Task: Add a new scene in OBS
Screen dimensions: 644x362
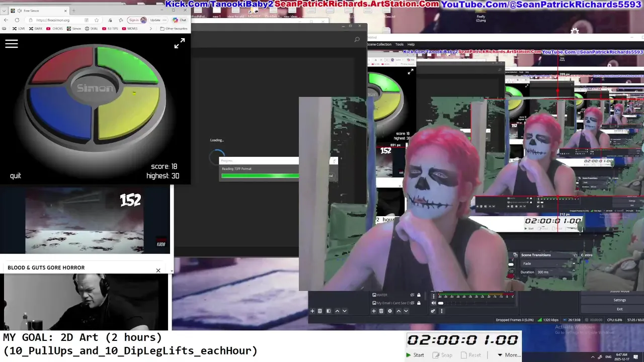Action: [312, 311]
